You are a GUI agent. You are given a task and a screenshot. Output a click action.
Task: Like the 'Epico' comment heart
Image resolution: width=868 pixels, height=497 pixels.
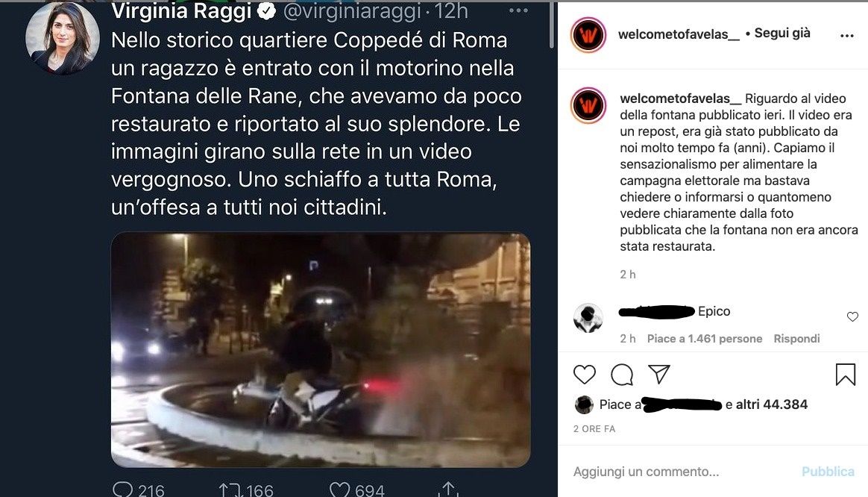(x=852, y=316)
